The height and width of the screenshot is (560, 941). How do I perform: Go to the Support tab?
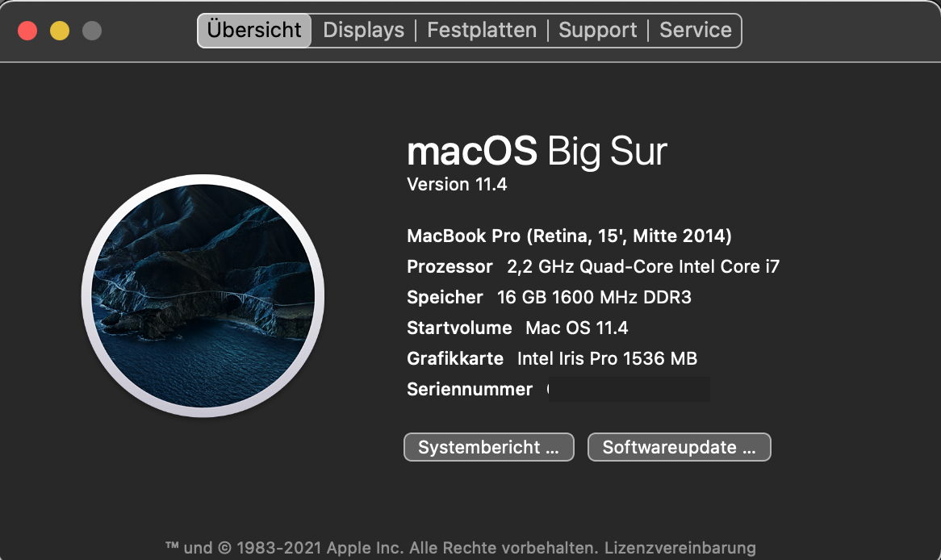click(x=598, y=31)
